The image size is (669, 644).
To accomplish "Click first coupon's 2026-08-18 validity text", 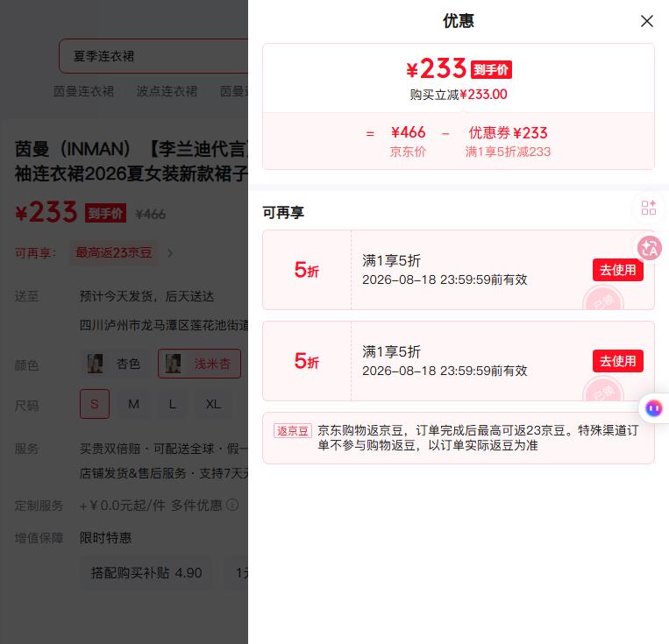I will click(x=445, y=280).
